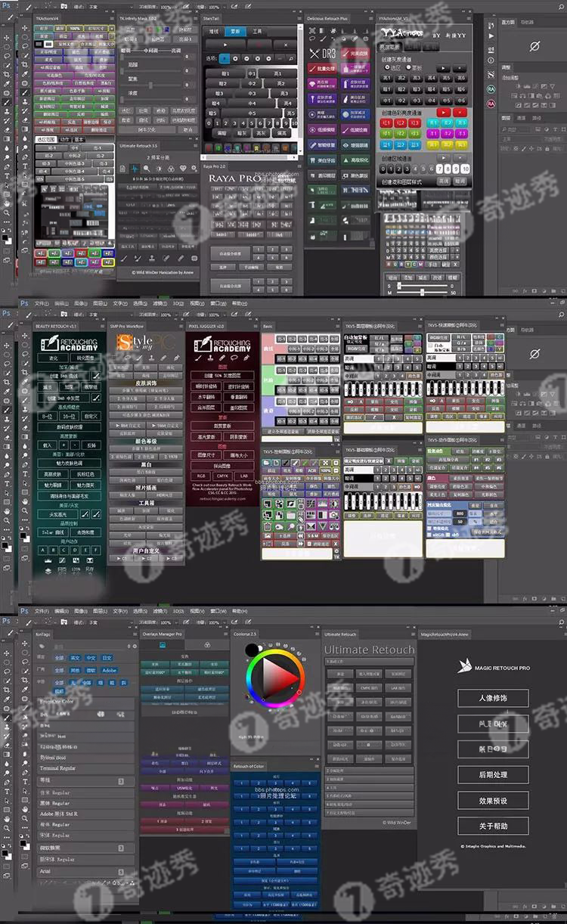The image size is (567, 924).
Task: Click 人像修饰 in Magic Retouch Pro
Action: pos(493,698)
